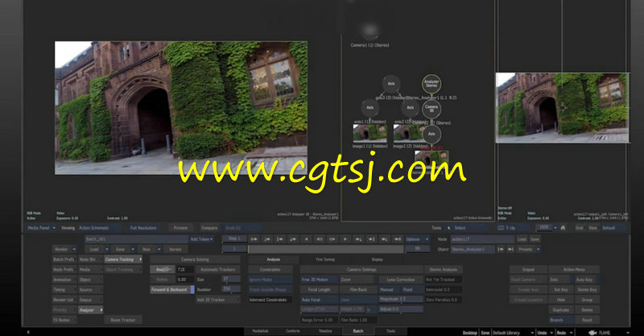Click the 3-Up layout icon
644x336 pixels.
pos(501,228)
